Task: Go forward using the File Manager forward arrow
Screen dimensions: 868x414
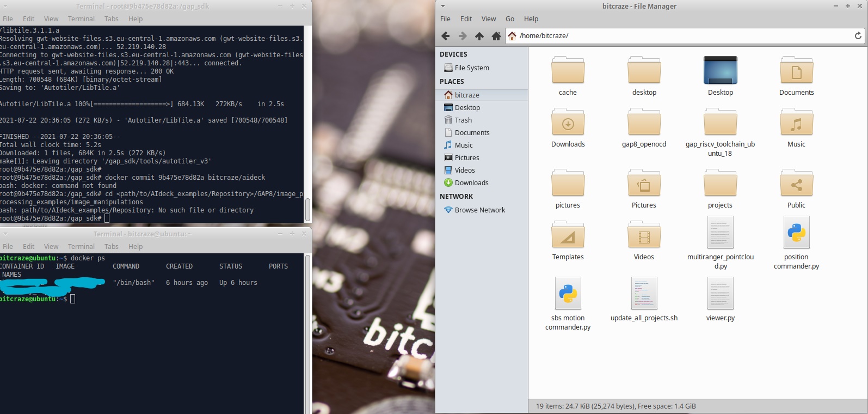Action: (463, 36)
